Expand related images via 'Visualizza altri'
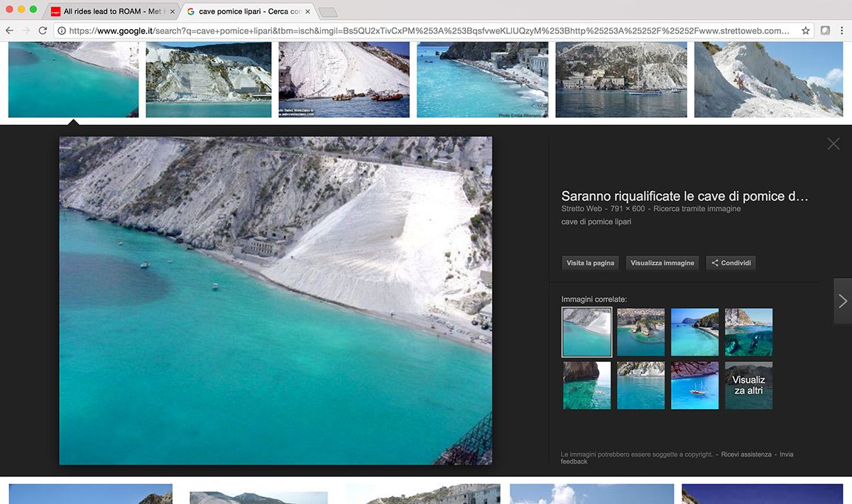The image size is (852, 504). [748, 385]
